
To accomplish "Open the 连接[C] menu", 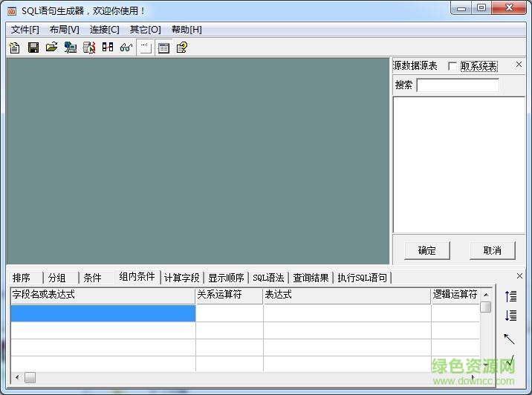I will click(105, 30).
